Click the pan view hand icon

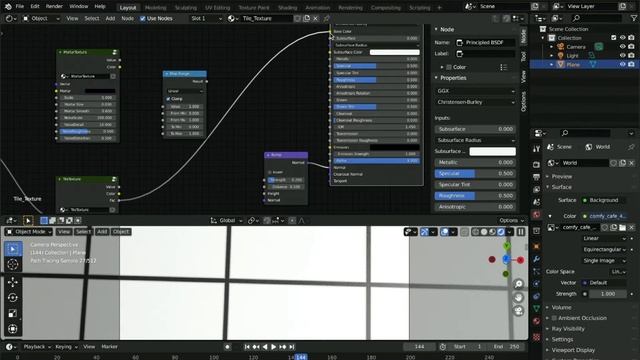coord(518,298)
